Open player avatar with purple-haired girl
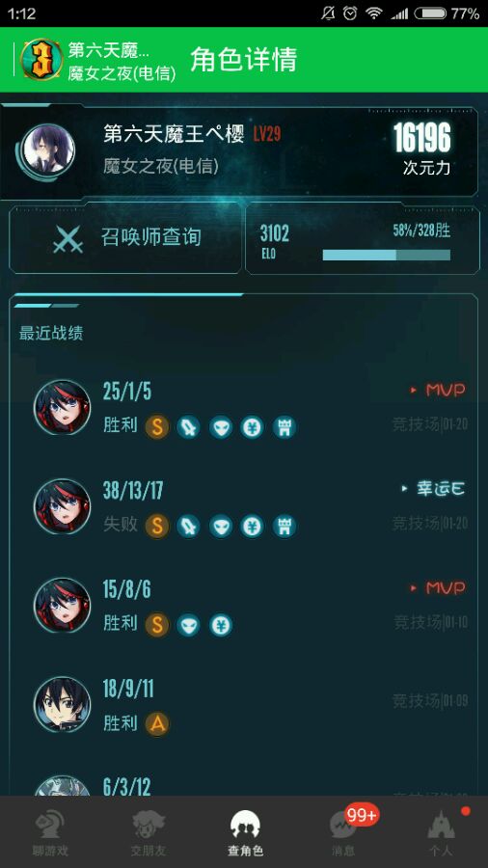 pos(49,149)
